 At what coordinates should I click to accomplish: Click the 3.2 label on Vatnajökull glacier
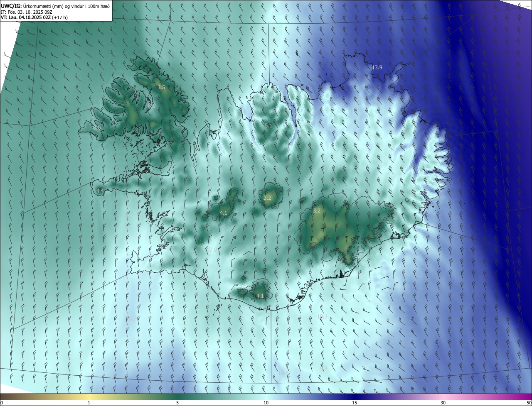tap(317, 211)
